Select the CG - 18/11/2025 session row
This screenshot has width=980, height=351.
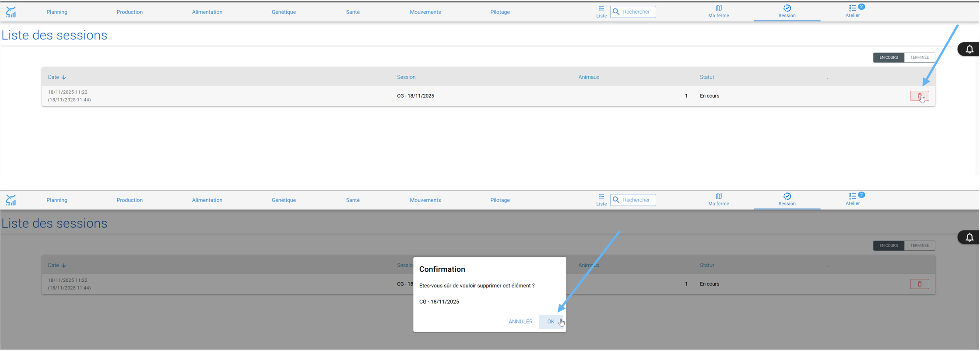[488, 96]
